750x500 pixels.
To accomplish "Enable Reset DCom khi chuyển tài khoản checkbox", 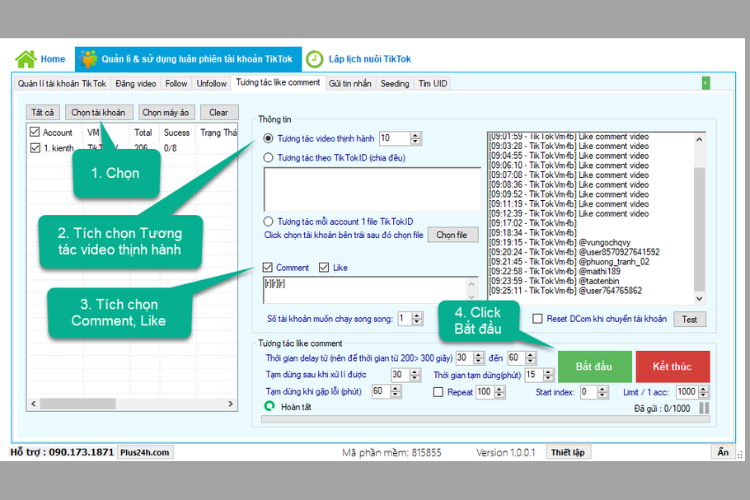I will point(538,319).
